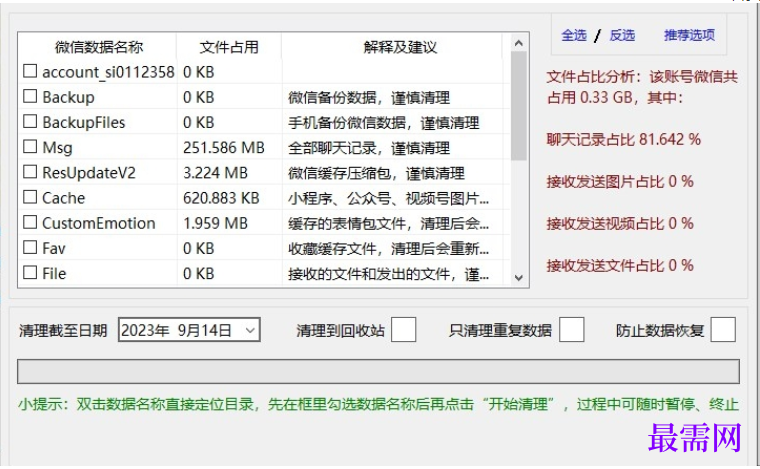Click the 14日 day part of the date
Viewport: 760px width, 469px height.
click(x=216, y=330)
